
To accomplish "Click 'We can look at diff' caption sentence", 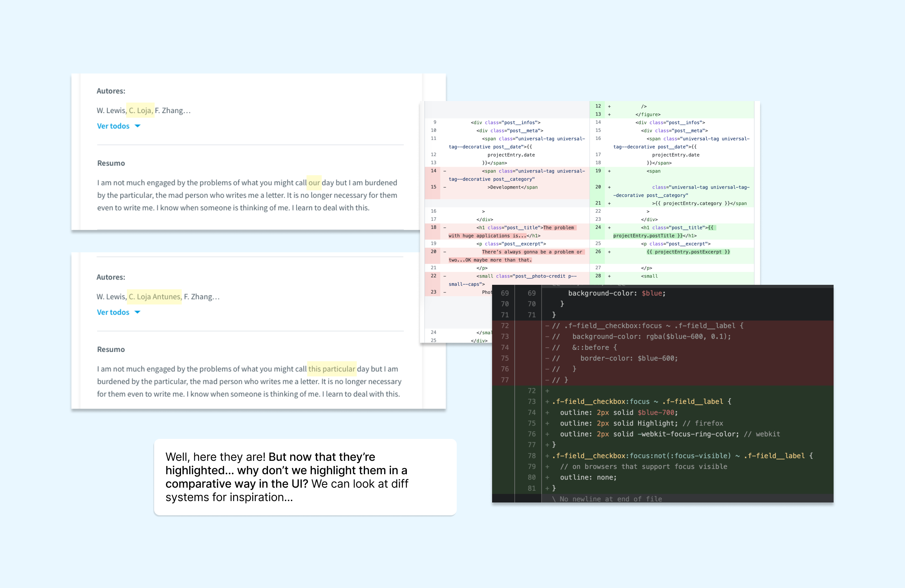I will click(x=360, y=483).
